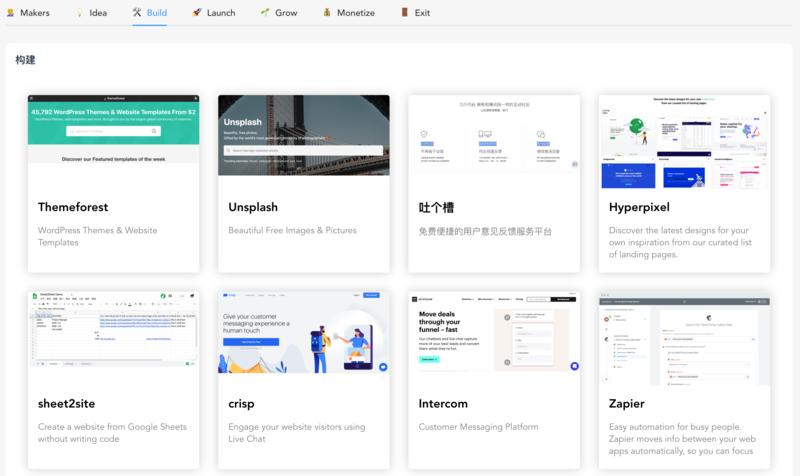800x476 pixels.
Task: Open the sheet2site spreadsheet thumbnail
Action: [113, 329]
